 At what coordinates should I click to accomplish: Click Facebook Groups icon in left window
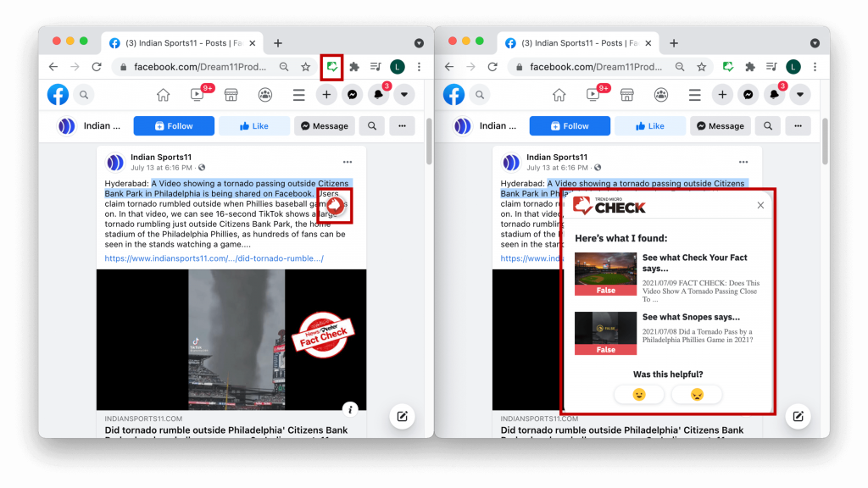coord(265,95)
